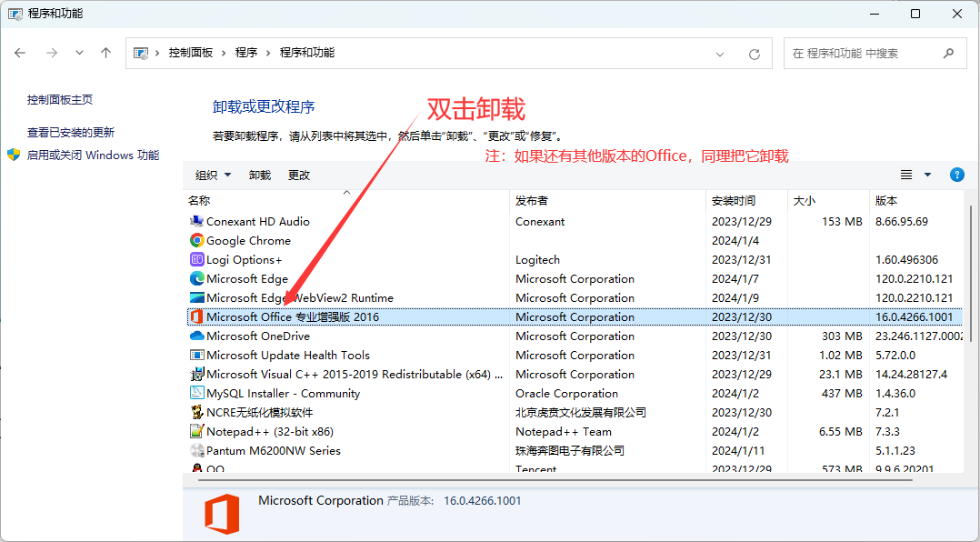980x542 pixels.
Task: Select Notepad++ (32-bit x86) entry
Action: [x=270, y=431]
